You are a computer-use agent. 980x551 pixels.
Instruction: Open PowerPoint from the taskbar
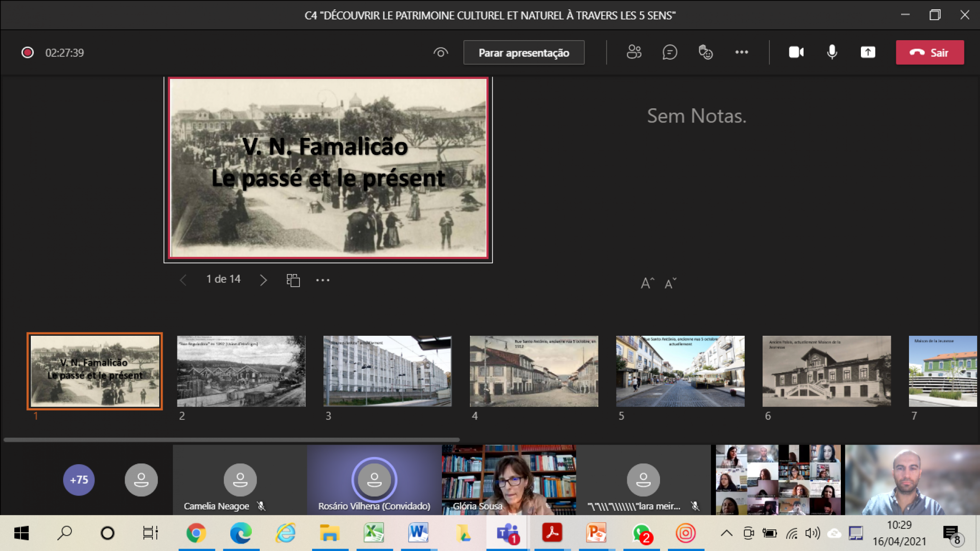pyautogui.click(x=596, y=533)
